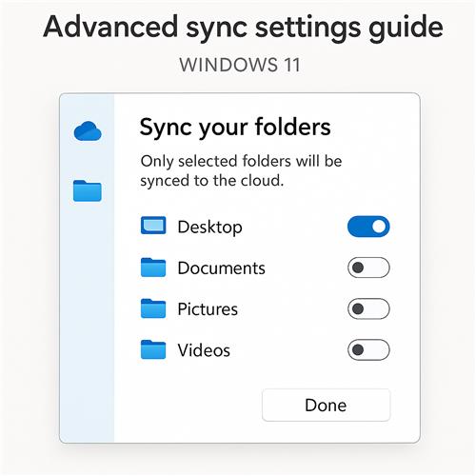Click the "Only selected folders" description text
The height and width of the screenshot is (476, 476).
coord(241,170)
